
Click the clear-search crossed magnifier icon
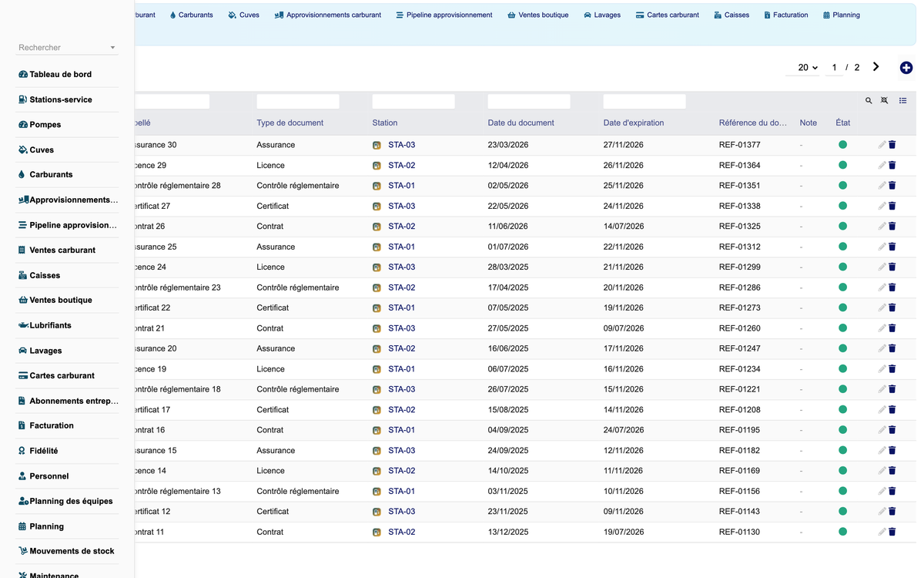point(885,101)
